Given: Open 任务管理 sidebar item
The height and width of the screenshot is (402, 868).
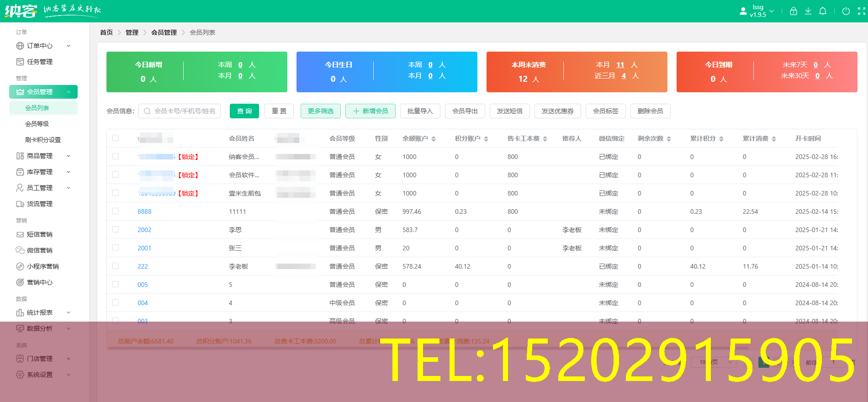Looking at the screenshot, I should click(x=40, y=62).
